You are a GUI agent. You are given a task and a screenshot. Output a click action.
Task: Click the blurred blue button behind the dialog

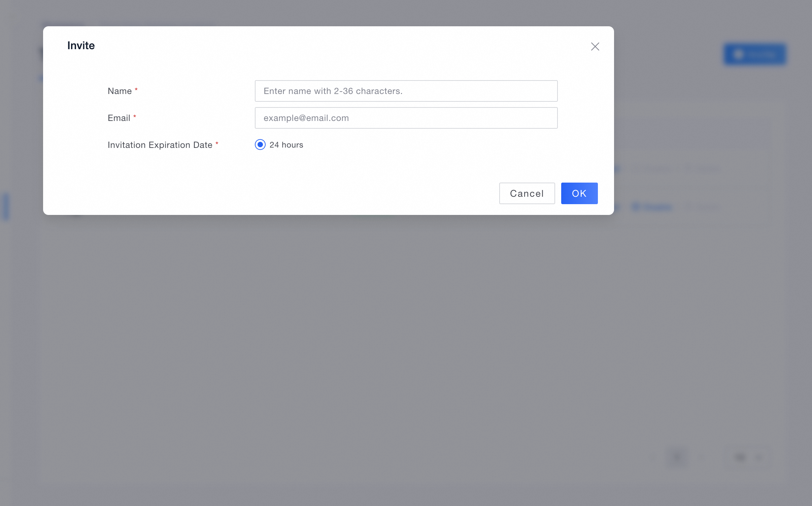[755, 54]
